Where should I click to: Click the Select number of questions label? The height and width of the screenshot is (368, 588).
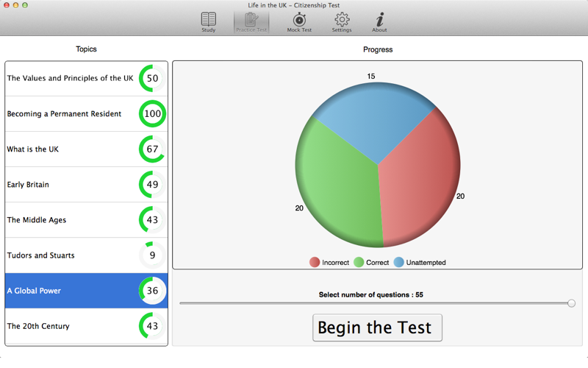click(371, 295)
